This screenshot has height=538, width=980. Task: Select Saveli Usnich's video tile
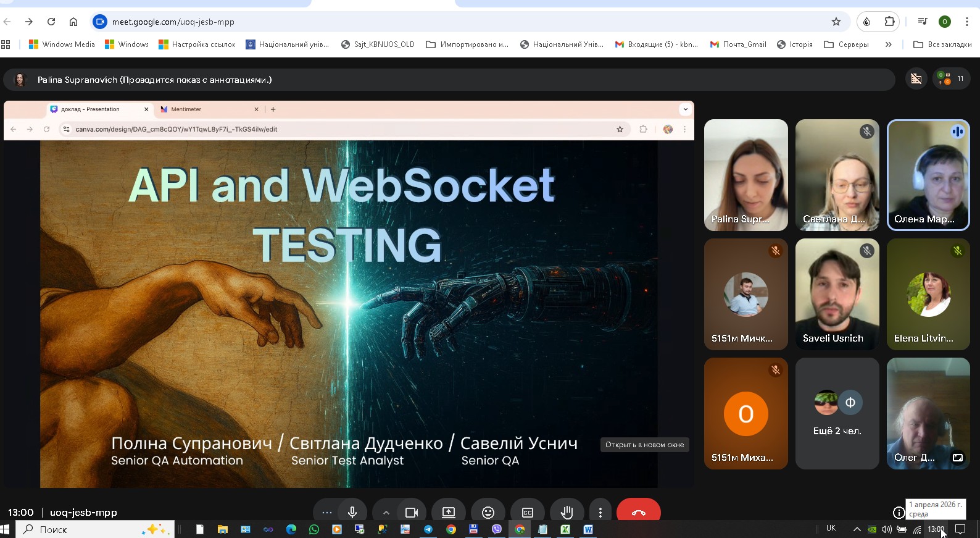click(x=837, y=294)
